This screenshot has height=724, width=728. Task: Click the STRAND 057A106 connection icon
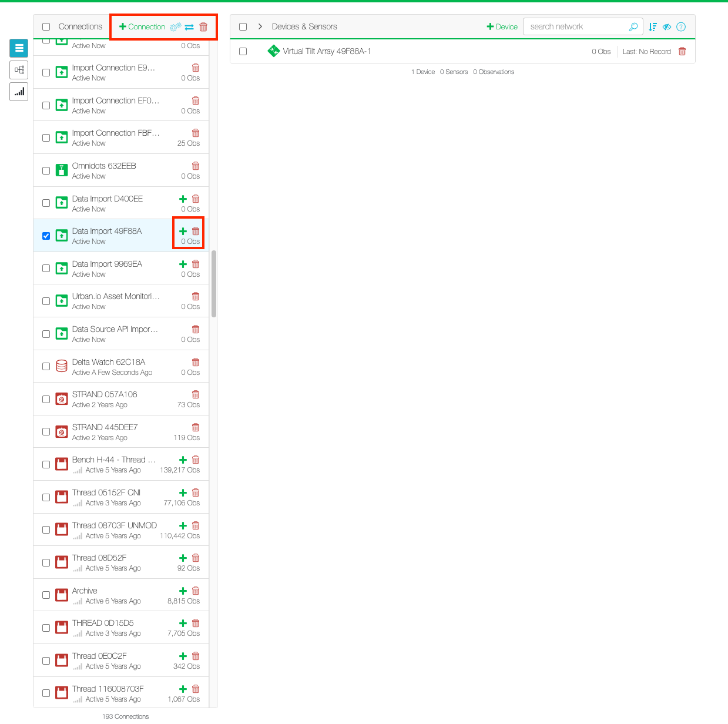point(62,399)
